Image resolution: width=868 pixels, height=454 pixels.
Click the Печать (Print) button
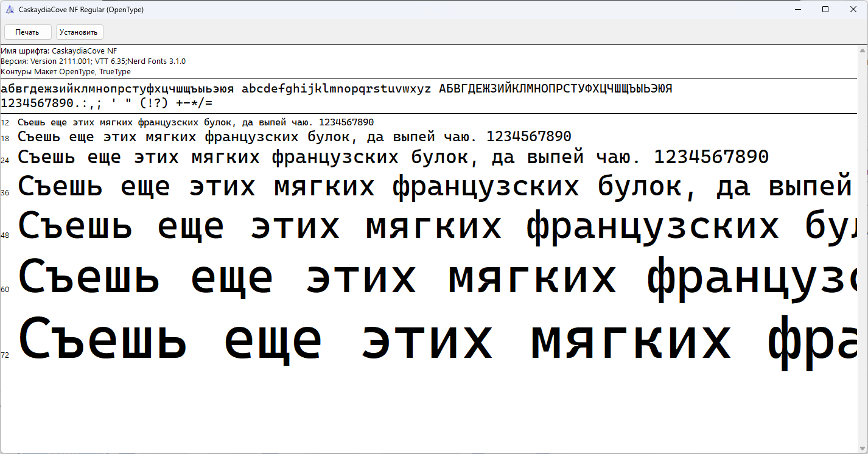(x=27, y=32)
